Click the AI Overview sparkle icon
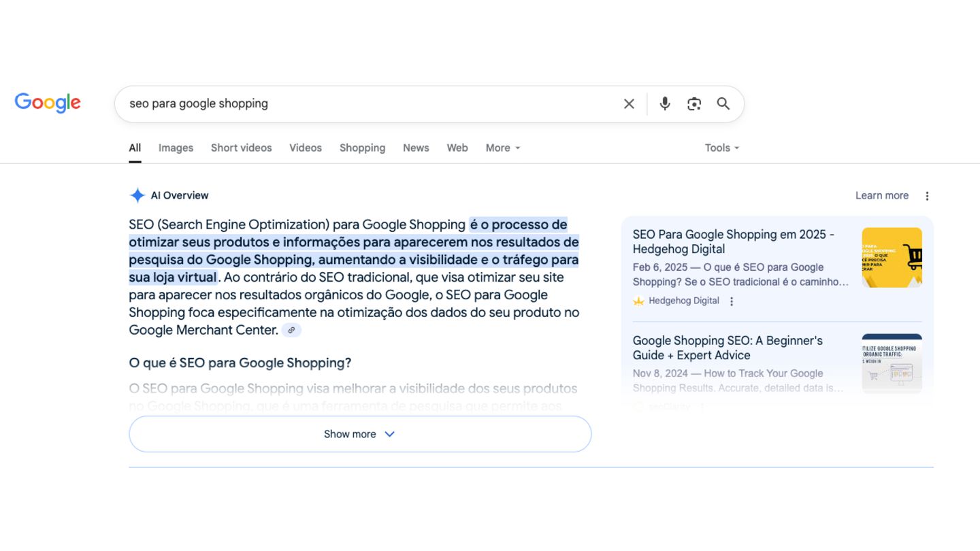 (x=137, y=195)
